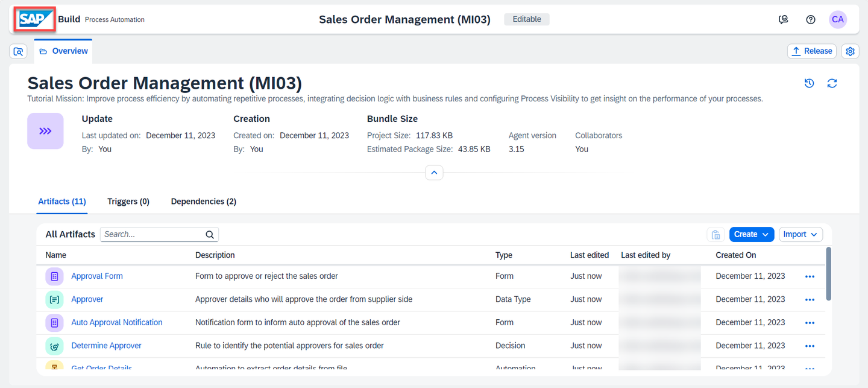Click the Project Size value 117.83 KB
Screen dimensions: 868x388
coord(435,136)
